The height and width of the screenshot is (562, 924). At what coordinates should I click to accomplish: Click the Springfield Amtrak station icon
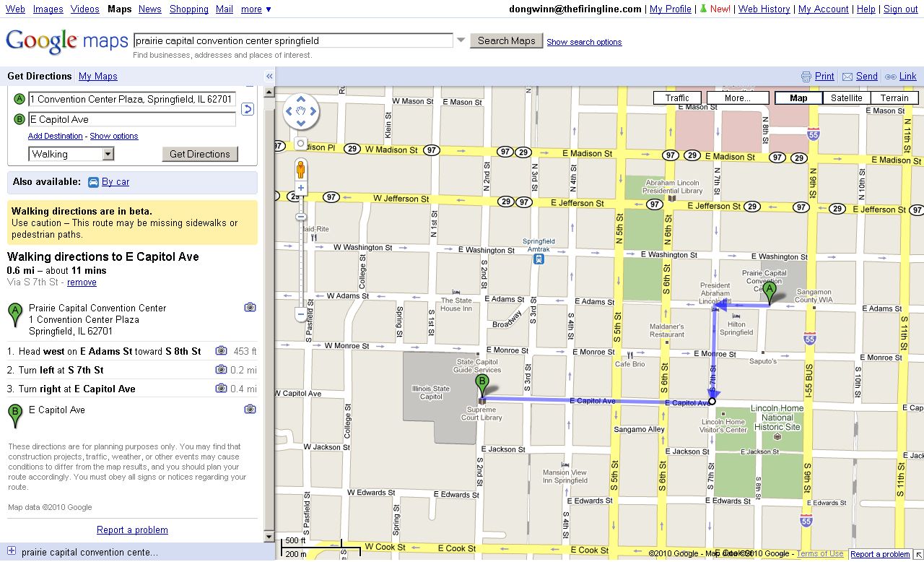point(539,259)
